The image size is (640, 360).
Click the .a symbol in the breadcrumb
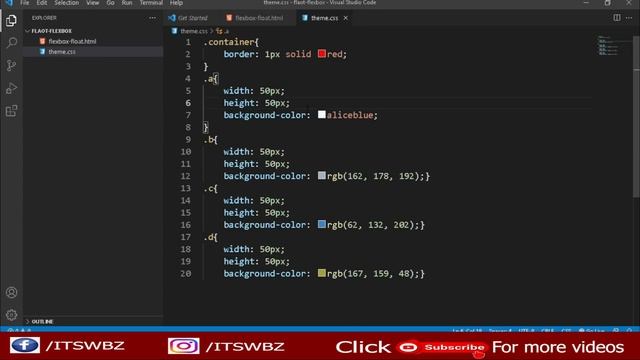222,31
